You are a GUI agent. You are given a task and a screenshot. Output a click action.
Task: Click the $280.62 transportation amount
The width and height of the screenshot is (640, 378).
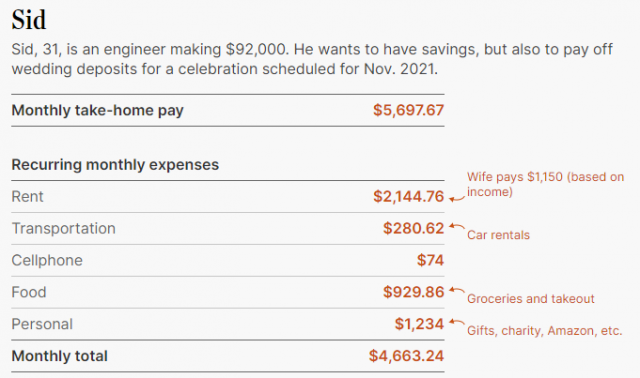[413, 228]
